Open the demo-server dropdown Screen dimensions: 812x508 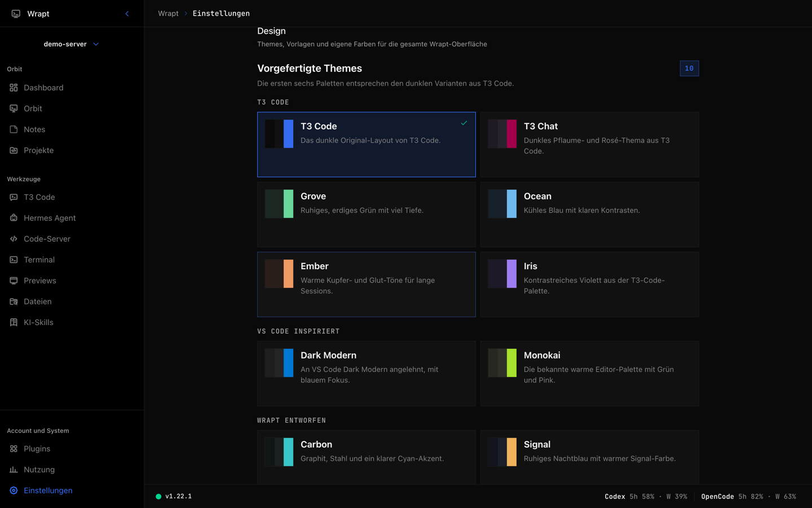(72, 44)
